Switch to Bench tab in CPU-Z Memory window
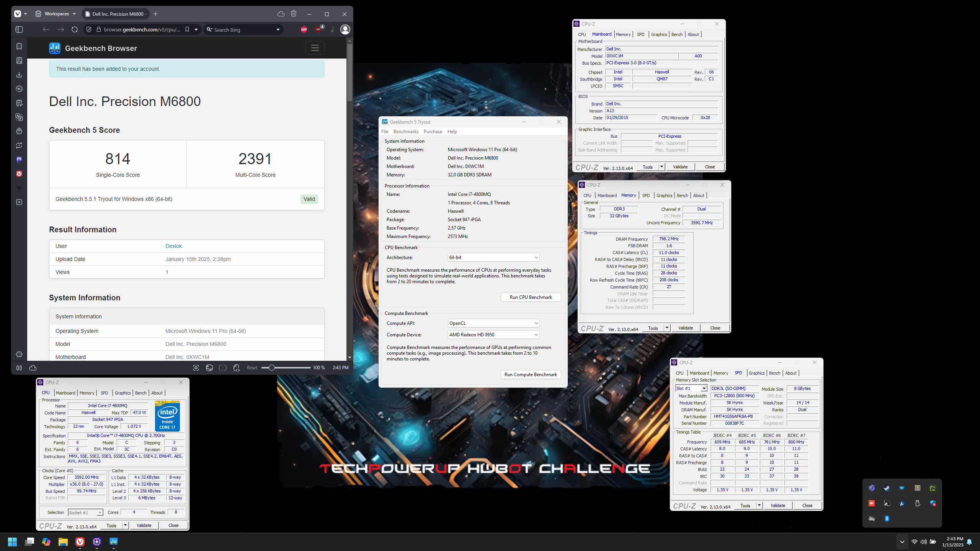The image size is (980, 551). click(x=682, y=196)
